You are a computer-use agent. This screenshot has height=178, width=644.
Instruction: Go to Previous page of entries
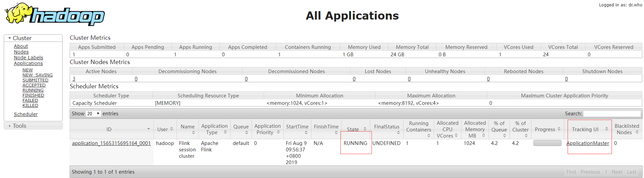click(590, 172)
